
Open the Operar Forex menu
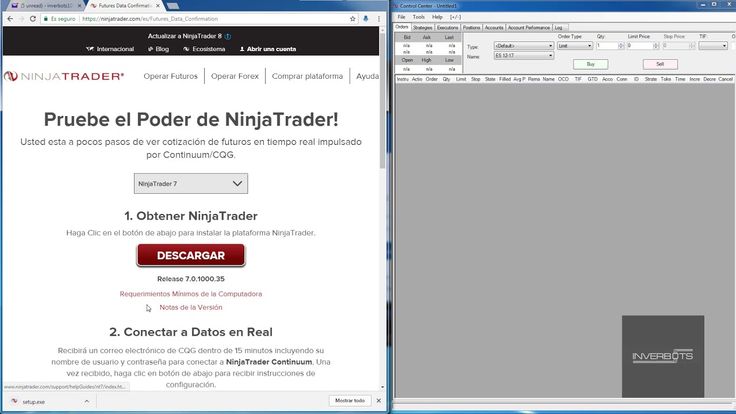[235, 76]
